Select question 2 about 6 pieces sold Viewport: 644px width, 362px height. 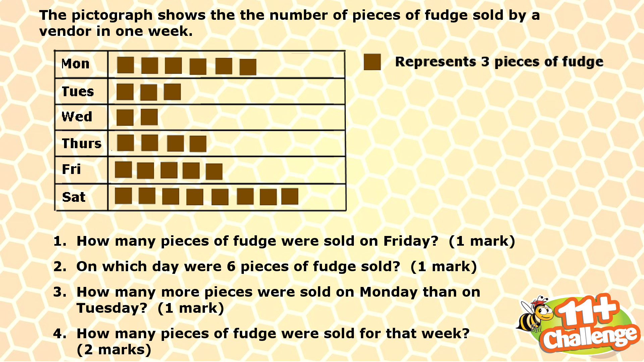[x=265, y=267]
